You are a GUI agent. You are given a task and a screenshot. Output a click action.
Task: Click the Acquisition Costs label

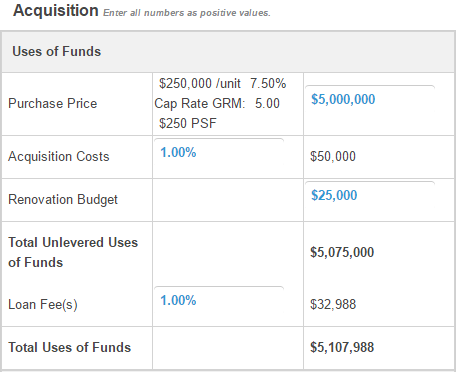click(59, 156)
